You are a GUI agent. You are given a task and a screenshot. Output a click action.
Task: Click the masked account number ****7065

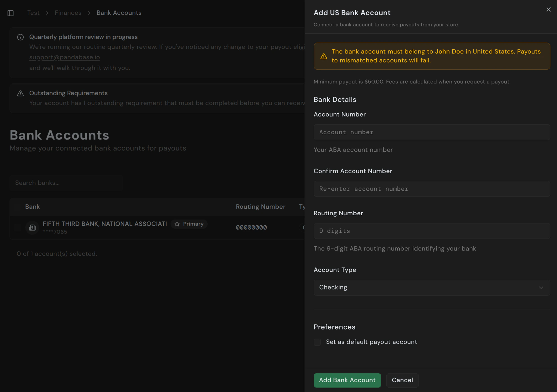coord(55,232)
